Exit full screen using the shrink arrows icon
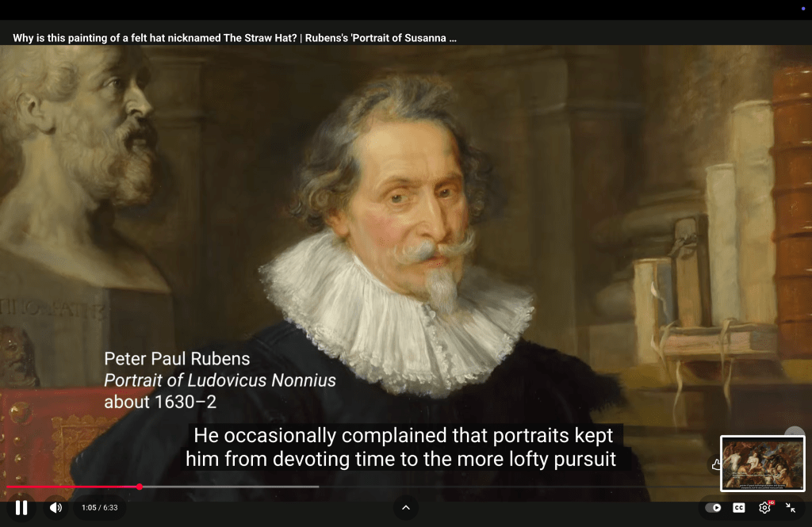 click(x=791, y=507)
